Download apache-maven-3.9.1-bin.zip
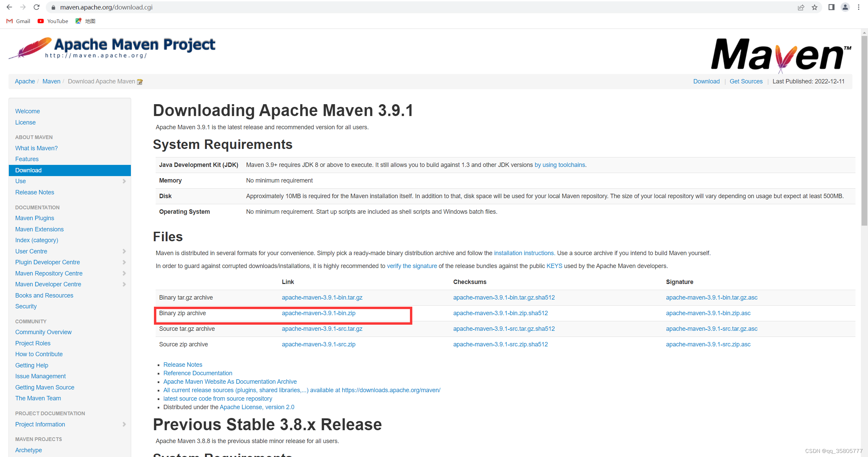The height and width of the screenshot is (457, 868). click(x=318, y=313)
